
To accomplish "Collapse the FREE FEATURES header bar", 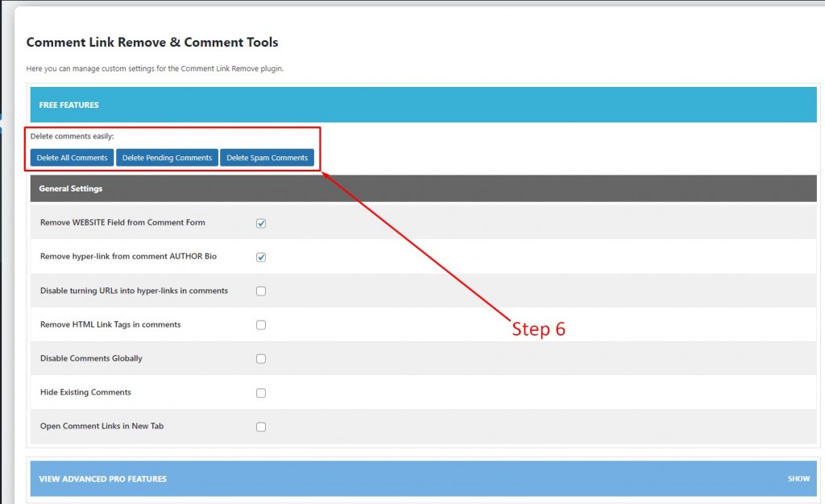I will [424, 105].
